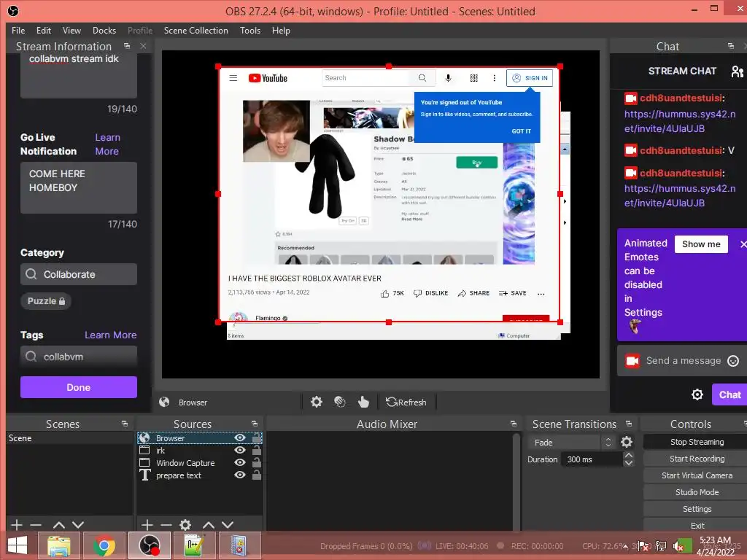
Task: Open the View menu
Action: (x=71, y=31)
